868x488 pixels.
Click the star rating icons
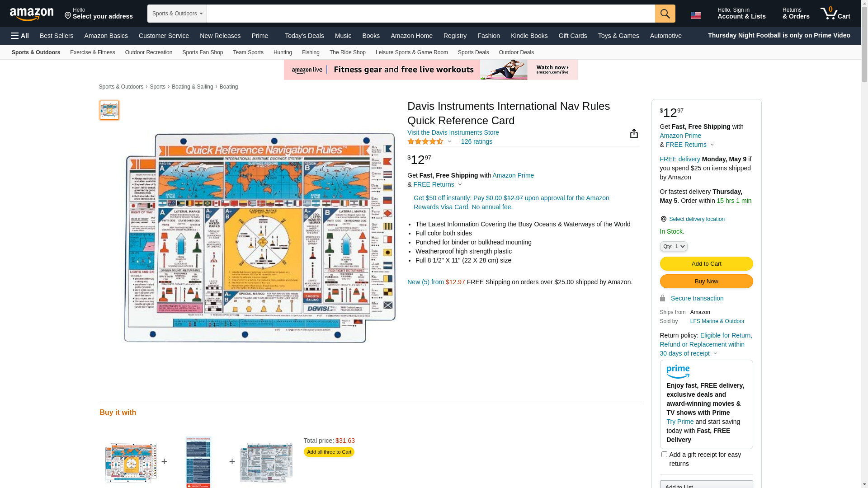(x=425, y=142)
